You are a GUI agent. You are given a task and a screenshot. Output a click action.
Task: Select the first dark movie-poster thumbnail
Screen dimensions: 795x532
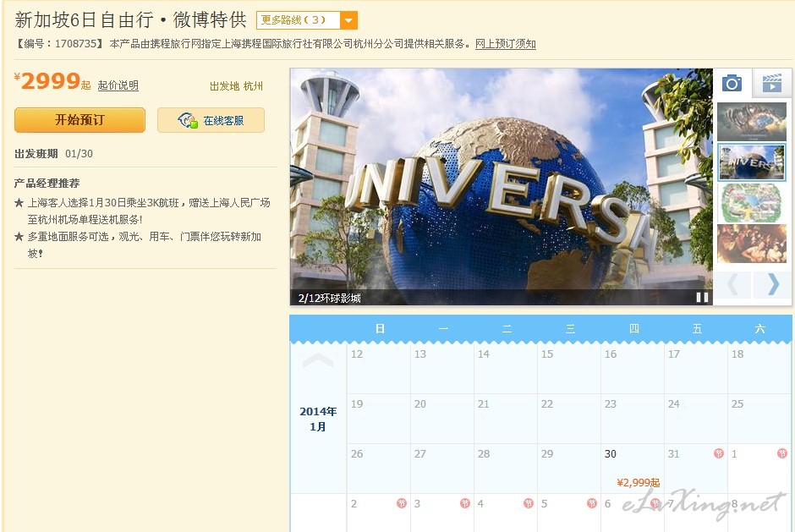point(751,121)
